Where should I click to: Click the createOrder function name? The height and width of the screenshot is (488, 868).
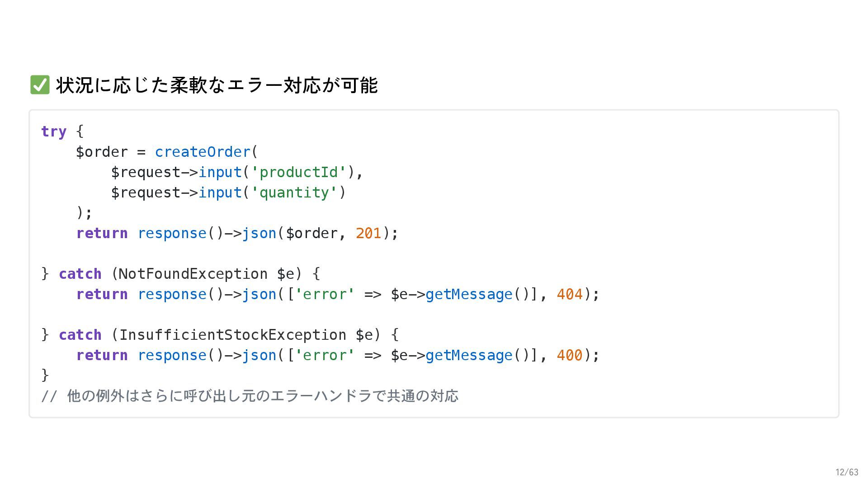203,152
